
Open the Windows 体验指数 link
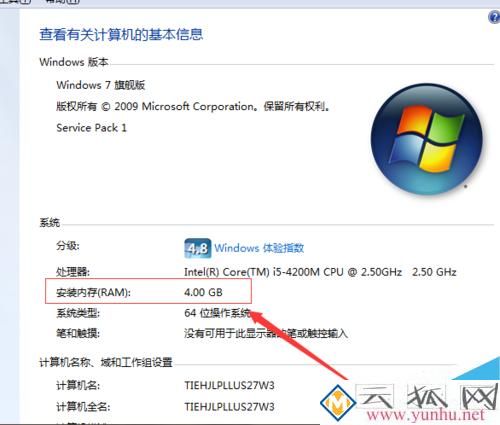pyautogui.click(x=259, y=248)
